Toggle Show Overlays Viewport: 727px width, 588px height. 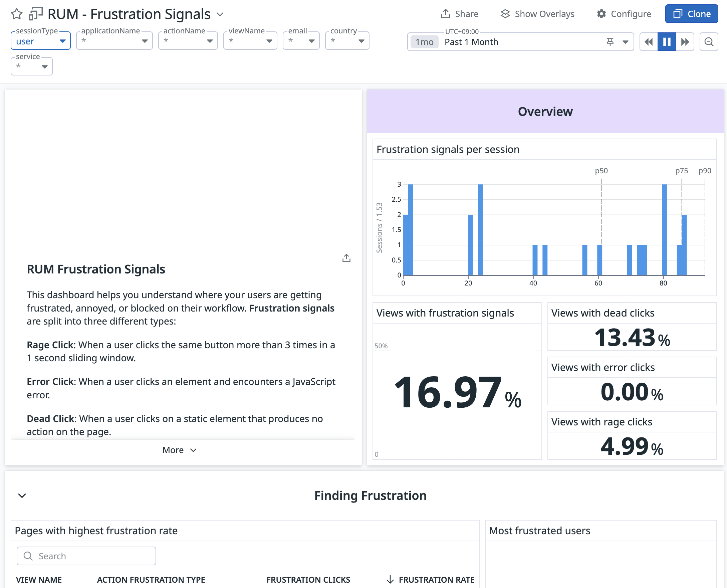(537, 14)
